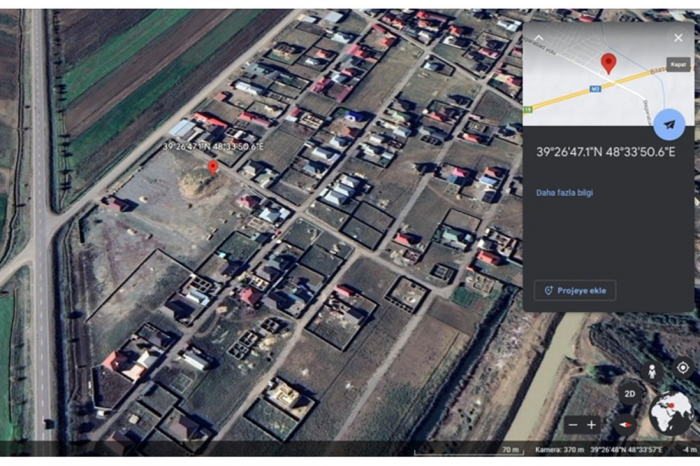
Task: Reset orientation using the red compass icon
Action: (625, 424)
